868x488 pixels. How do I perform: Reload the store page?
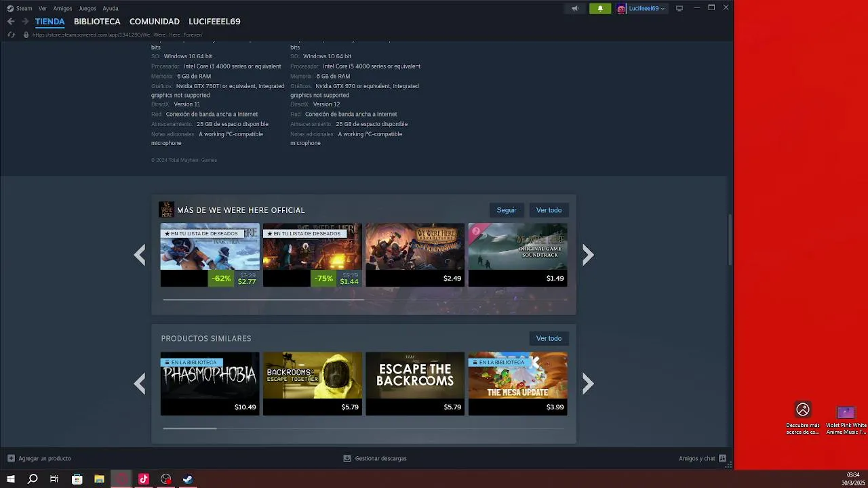click(11, 35)
